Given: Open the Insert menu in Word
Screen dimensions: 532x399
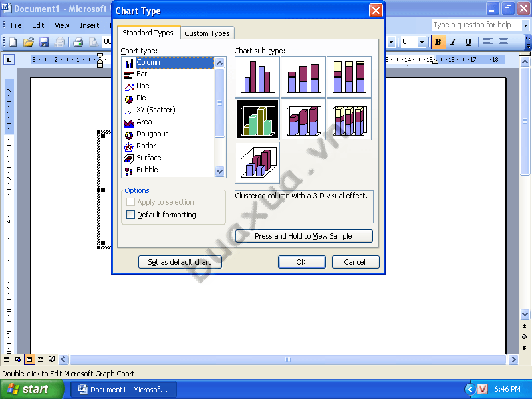Looking at the screenshot, I should [90, 25].
